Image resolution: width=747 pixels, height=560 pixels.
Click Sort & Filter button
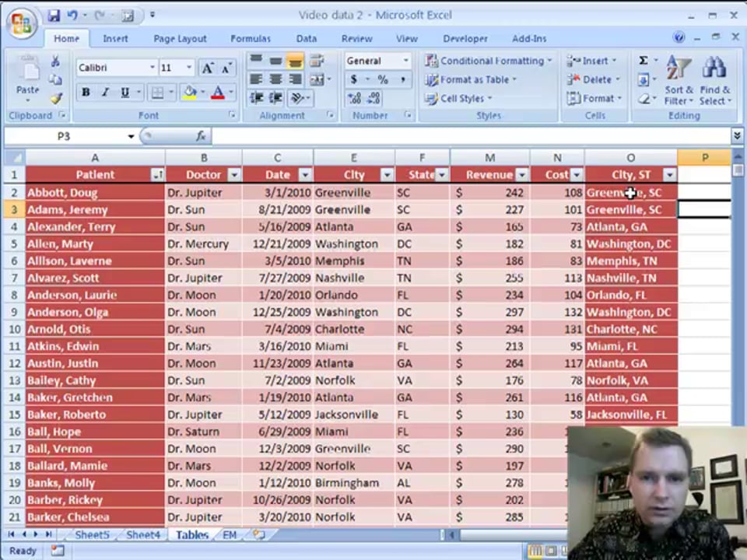click(679, 80)
